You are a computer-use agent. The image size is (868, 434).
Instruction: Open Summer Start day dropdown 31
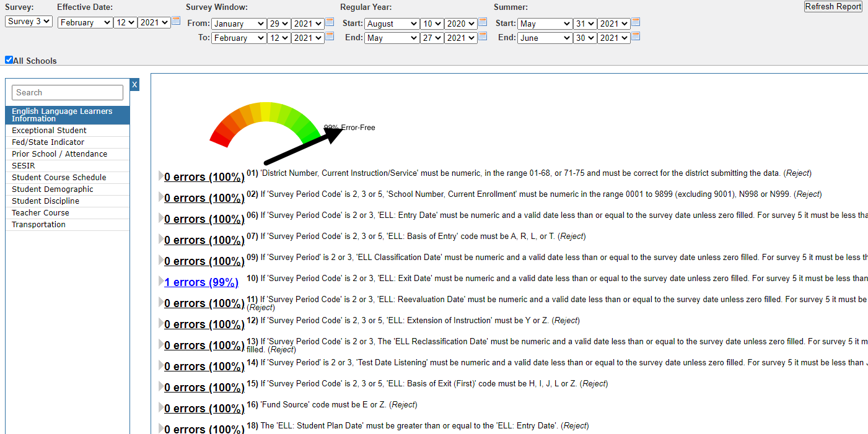(585, 24)
